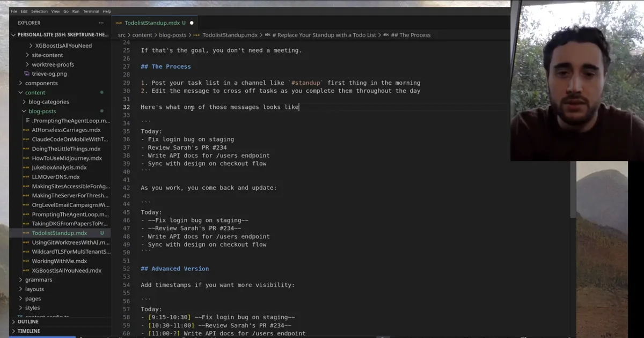Open the Terminal menu
The width and height of the screenshot is (644, 338).
click(91, 11)
